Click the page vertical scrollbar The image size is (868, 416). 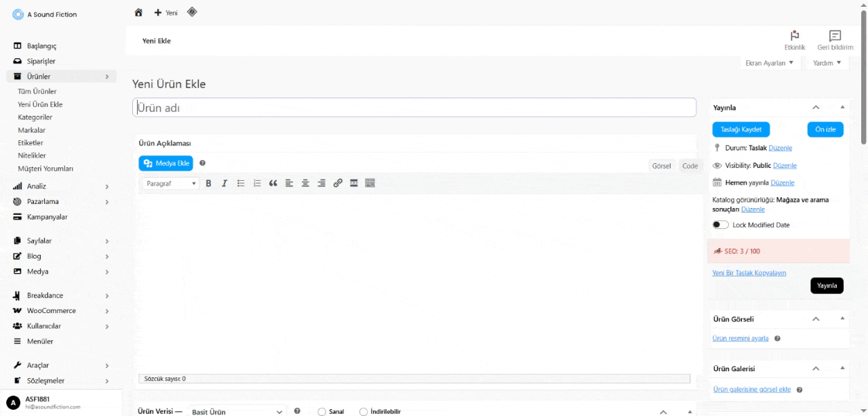[x=863, y=75]
